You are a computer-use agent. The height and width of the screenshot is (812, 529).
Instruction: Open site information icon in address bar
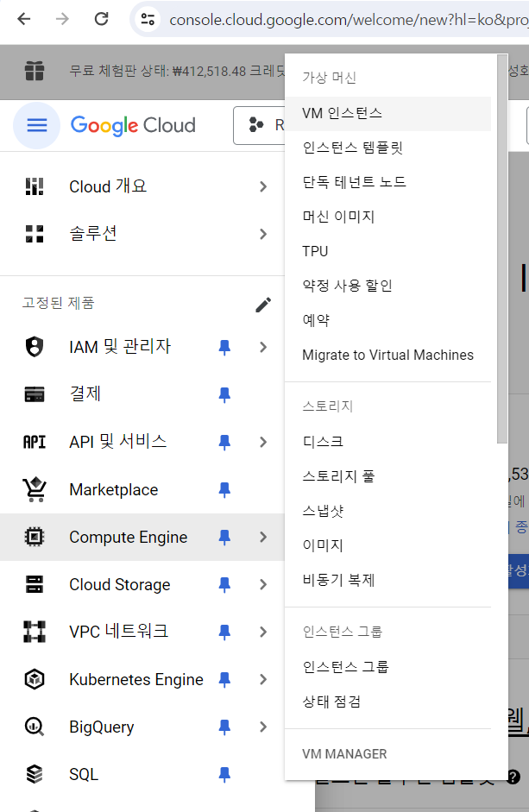coord(148,19)
